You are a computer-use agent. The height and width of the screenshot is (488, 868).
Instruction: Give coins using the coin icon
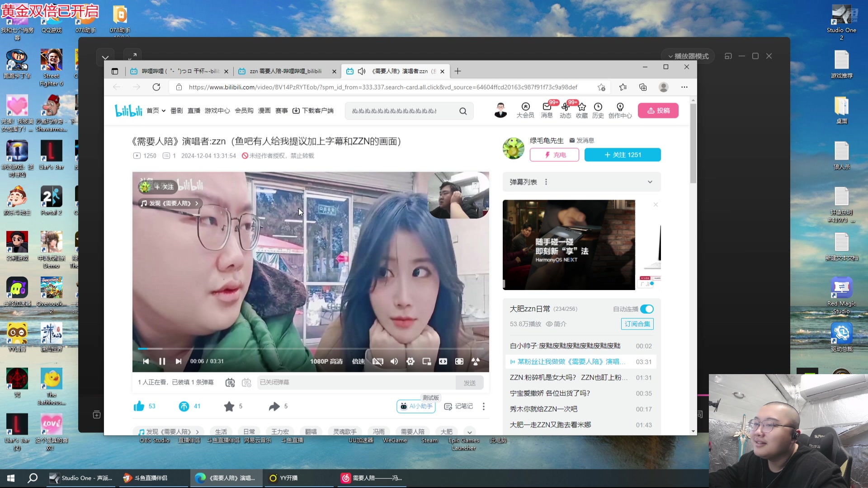184,406
